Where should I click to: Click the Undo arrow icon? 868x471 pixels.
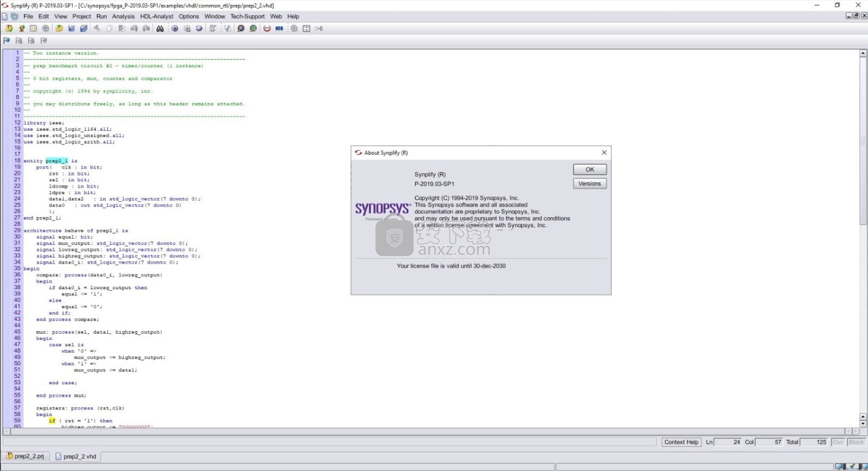pyautogui.click(x=134, y=29)
